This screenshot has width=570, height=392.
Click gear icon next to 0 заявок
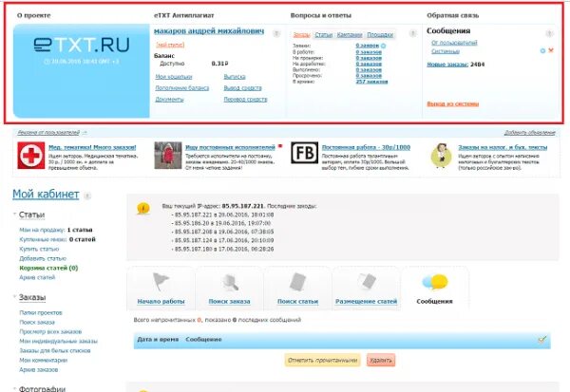click(383, 46)
